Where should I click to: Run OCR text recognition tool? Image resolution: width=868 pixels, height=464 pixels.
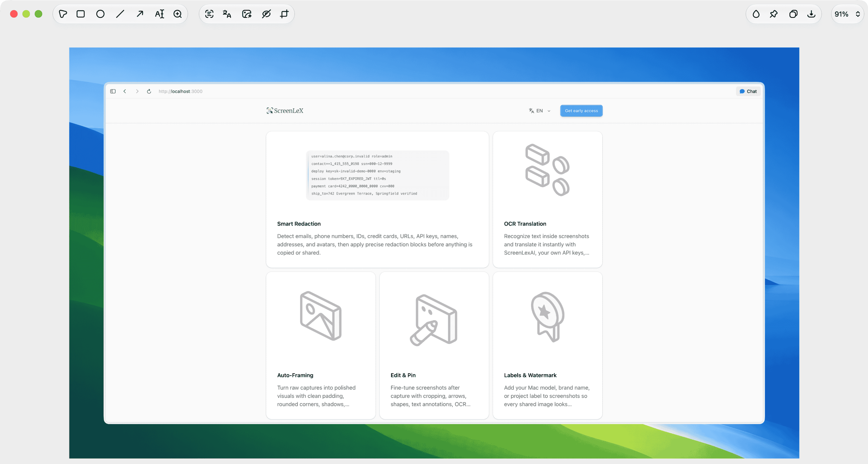(209, 14)
